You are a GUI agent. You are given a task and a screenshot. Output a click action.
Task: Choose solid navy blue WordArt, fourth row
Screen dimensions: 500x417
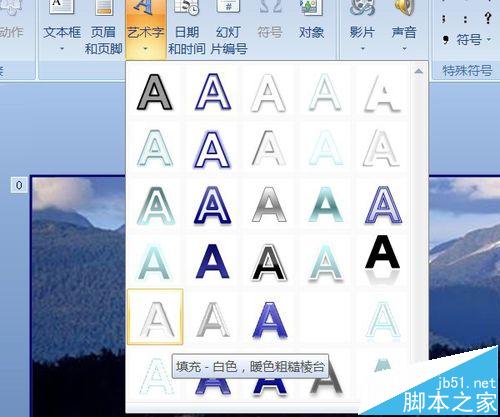(212, 261)
